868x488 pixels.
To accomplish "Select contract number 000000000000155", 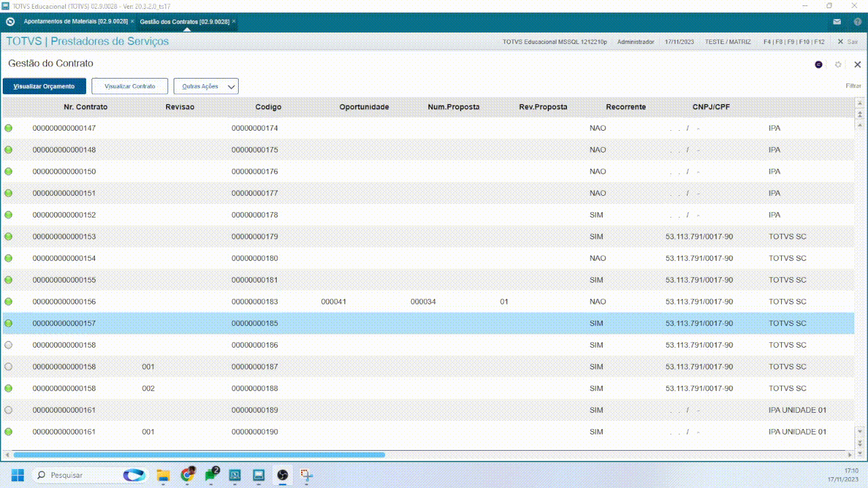I will (64, 280).
